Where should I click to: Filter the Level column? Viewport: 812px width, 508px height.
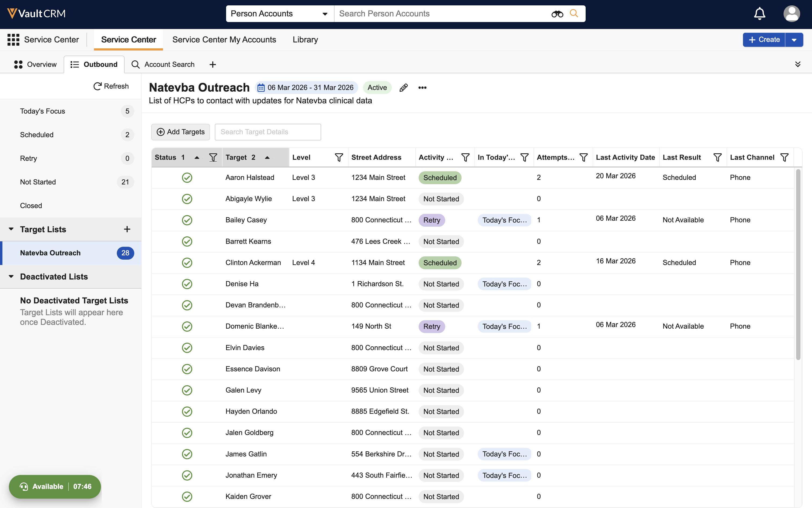point(339,157)
